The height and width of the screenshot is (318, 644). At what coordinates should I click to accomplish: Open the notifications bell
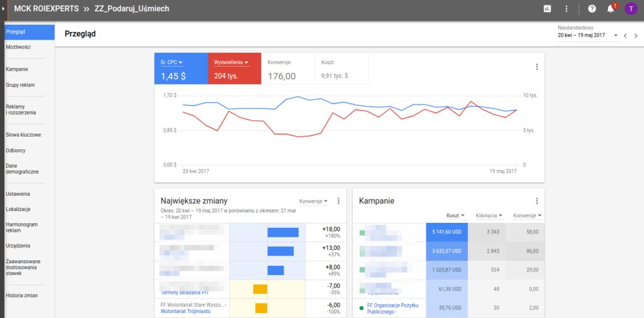610,9
